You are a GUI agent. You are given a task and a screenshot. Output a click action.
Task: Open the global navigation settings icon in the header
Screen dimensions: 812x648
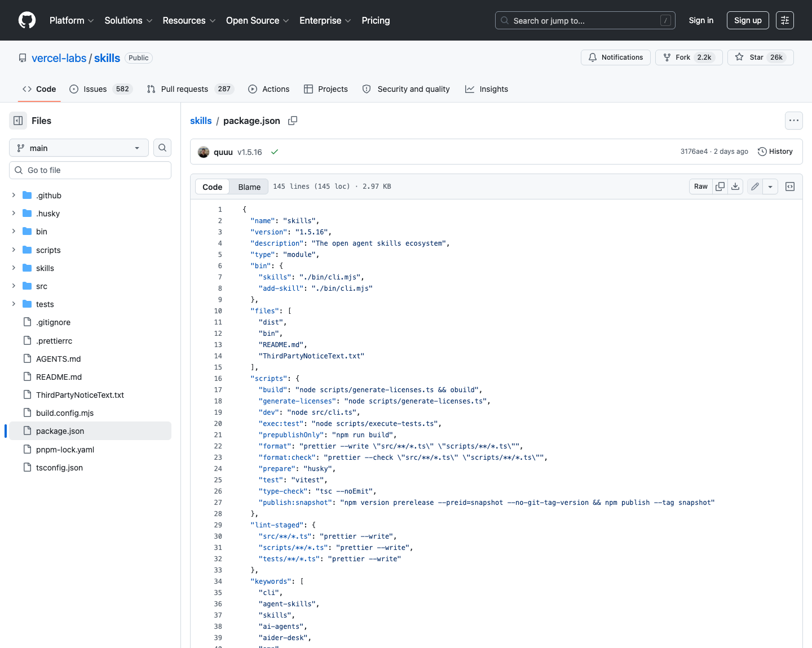pyautogui.click(x=785, y=20)
